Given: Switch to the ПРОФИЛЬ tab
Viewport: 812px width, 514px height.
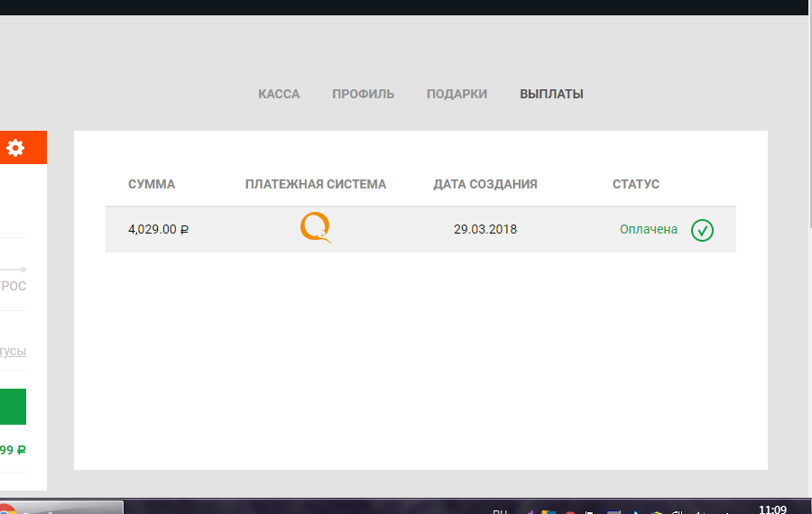Looking at the screenshot, I should [363, 94].
